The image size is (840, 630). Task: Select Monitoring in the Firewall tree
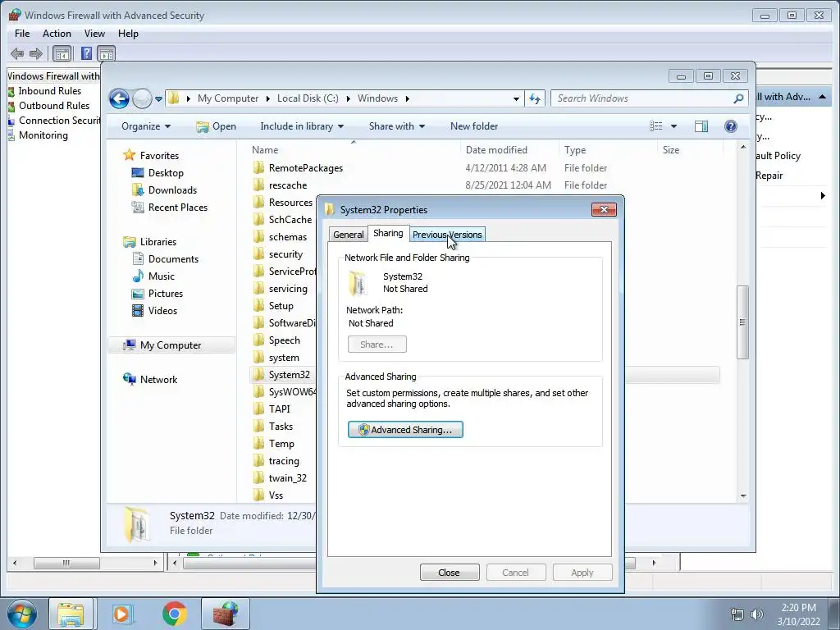(43, 135)
